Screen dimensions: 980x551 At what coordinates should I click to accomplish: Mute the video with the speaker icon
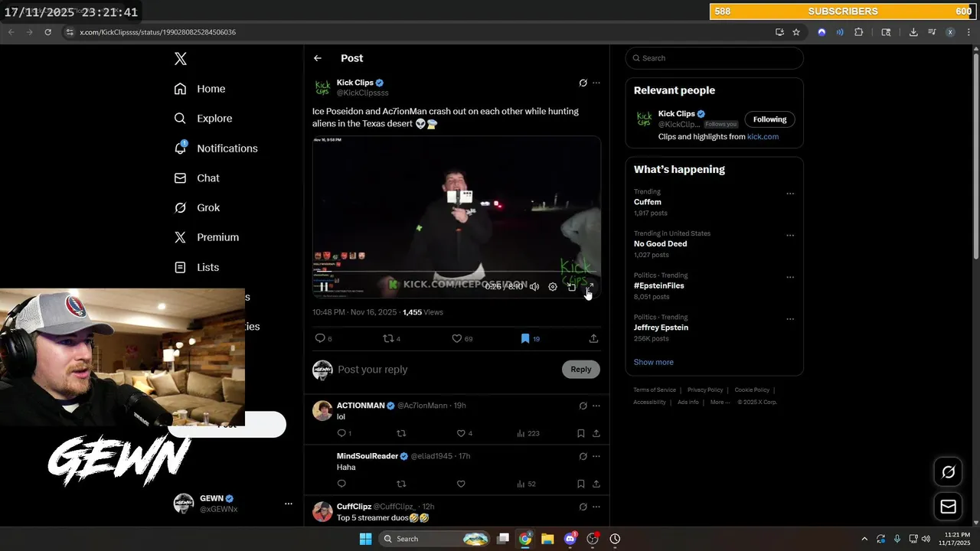[534, 287]
